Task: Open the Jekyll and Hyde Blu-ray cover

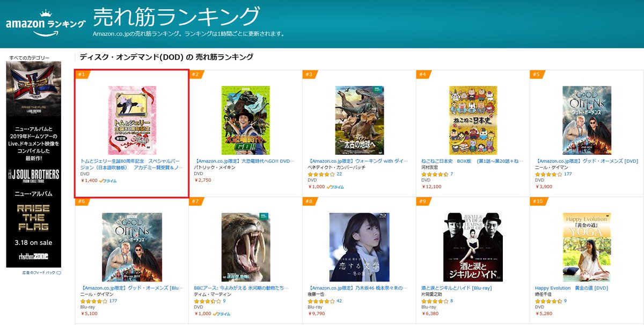Action: point(473,247)
